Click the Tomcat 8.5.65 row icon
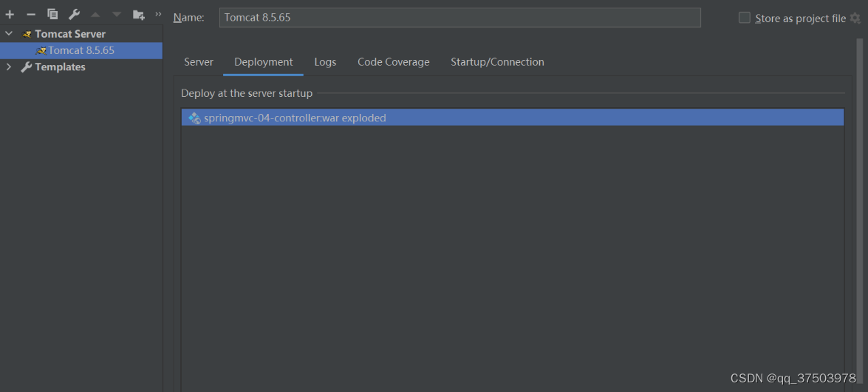The width and height of the screenshot is (868, 392). click(x=41, y=50)
